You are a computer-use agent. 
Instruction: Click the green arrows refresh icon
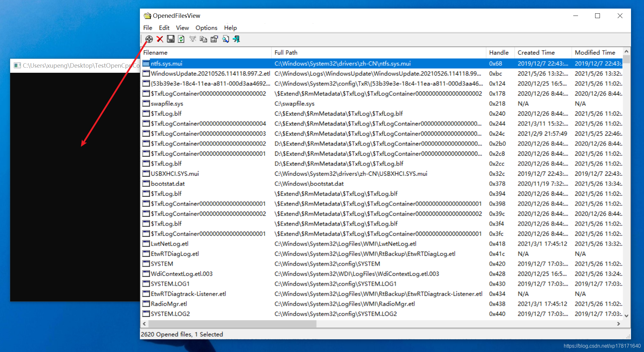181,39
